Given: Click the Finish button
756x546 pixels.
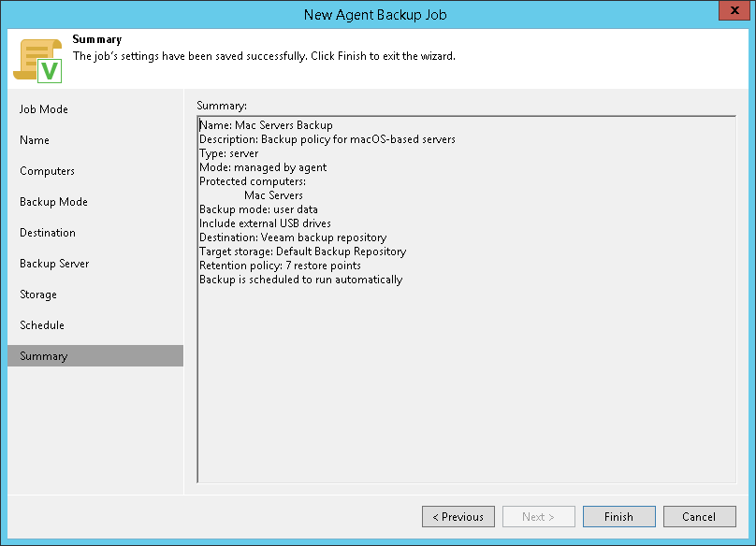Looking at the screenshot, I should click(619, 517).
